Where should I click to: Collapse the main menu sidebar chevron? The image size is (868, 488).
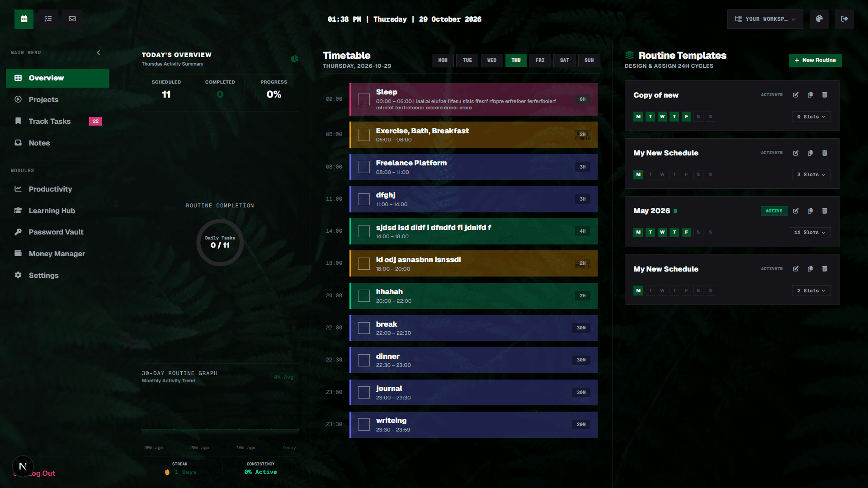99,53
